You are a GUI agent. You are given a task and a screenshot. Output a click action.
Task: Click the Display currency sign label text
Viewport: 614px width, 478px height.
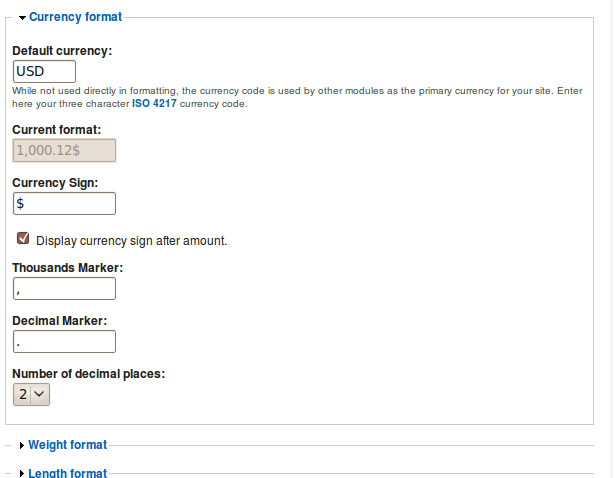132,240
